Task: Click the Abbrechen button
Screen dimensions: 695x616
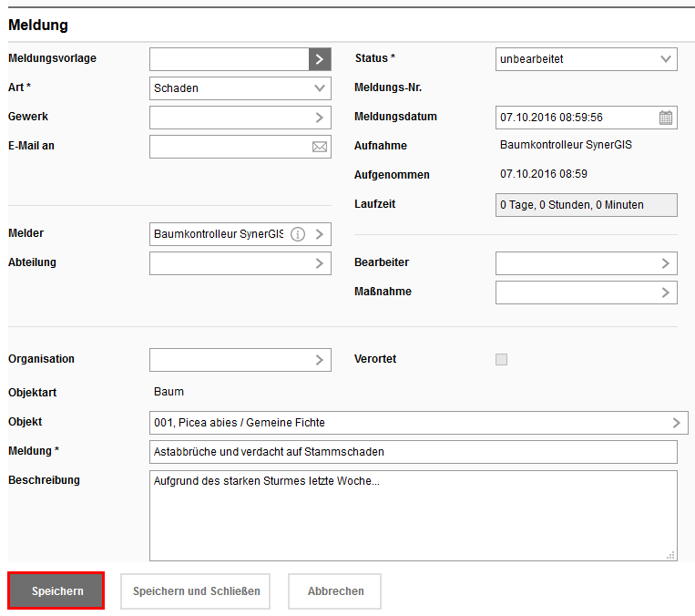Action: [335, 591]
